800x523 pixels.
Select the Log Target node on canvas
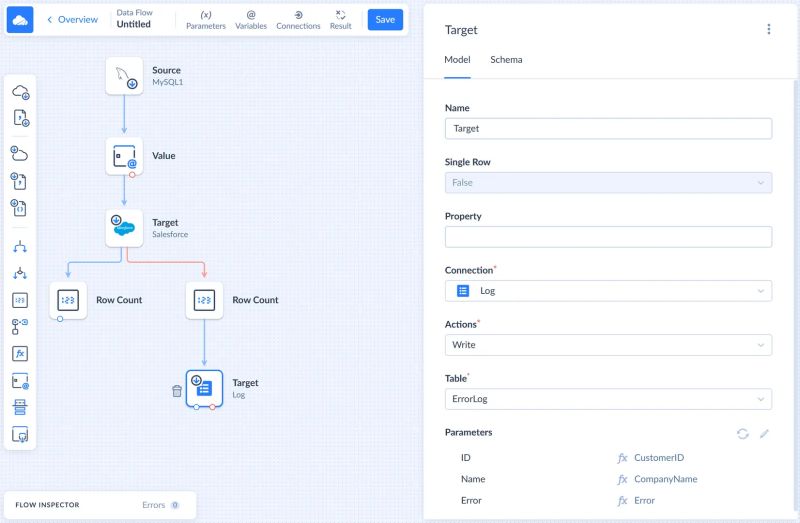click(x=204, y=389)
